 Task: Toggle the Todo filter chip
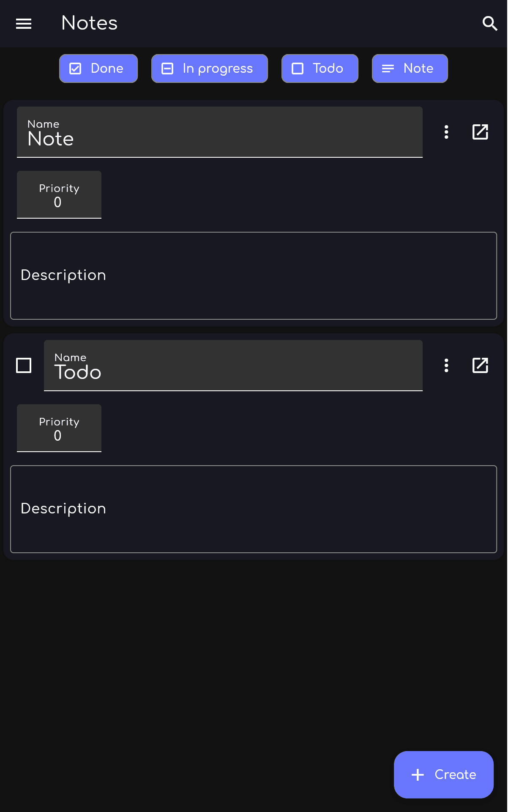(x=320, y=69)
